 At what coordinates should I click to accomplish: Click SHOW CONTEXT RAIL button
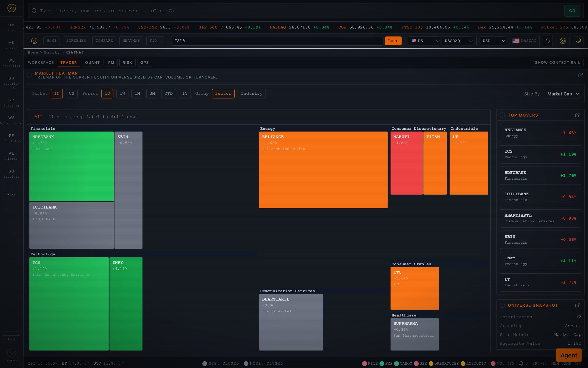(557, 63)
